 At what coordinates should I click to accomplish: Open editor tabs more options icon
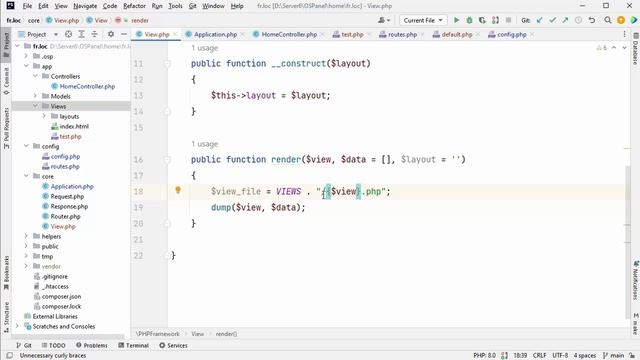[x=624, y=34]
